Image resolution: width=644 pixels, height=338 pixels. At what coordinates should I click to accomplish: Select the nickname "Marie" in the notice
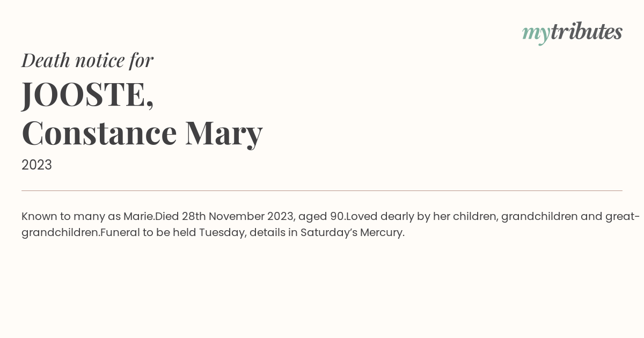click(x=138, y=217)
